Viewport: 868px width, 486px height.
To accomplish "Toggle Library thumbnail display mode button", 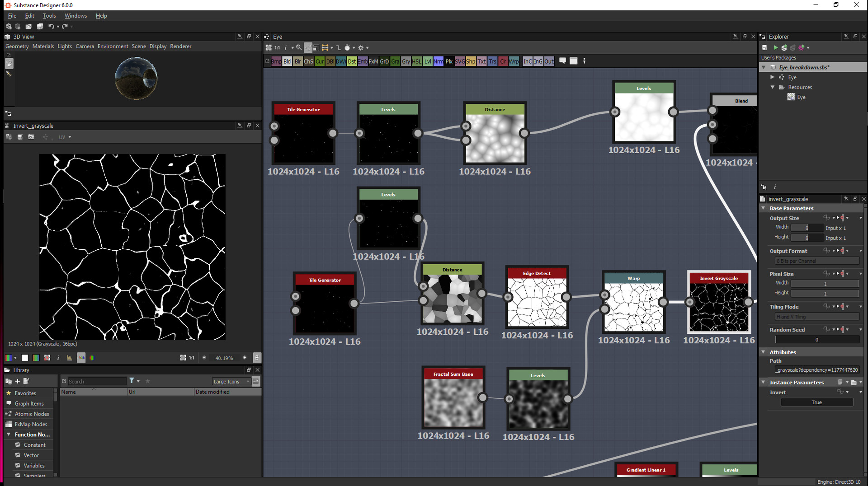I will click(x=256, y=381).
